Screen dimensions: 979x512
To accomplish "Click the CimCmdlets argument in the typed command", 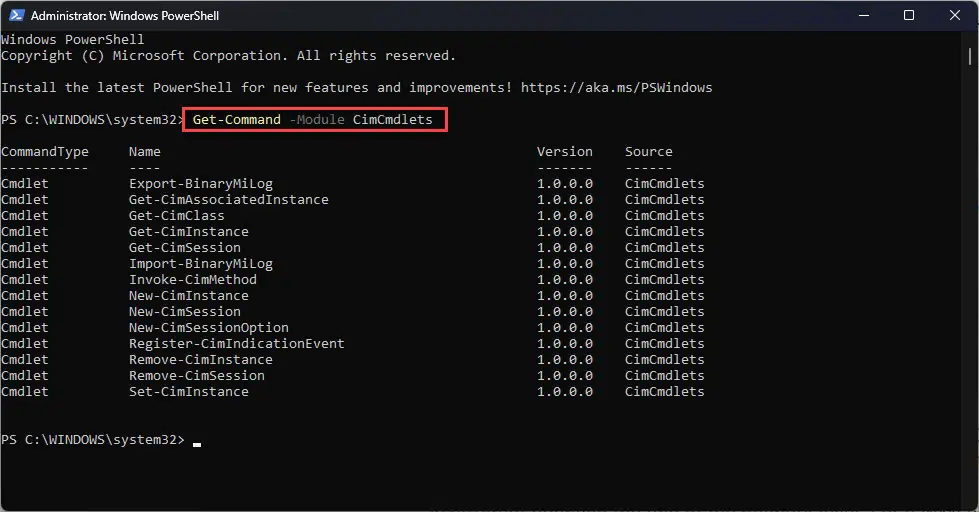I will 393,119.
